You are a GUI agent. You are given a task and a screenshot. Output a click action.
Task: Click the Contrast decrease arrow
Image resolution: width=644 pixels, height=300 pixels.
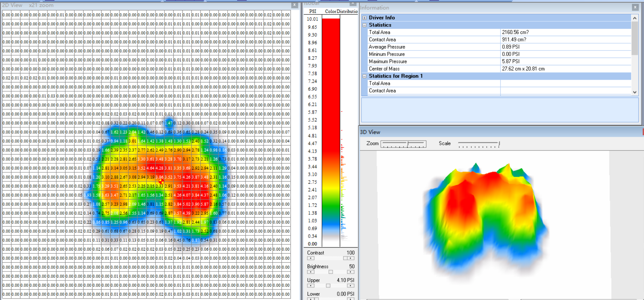pyautogui.click(x=310, y=258)
